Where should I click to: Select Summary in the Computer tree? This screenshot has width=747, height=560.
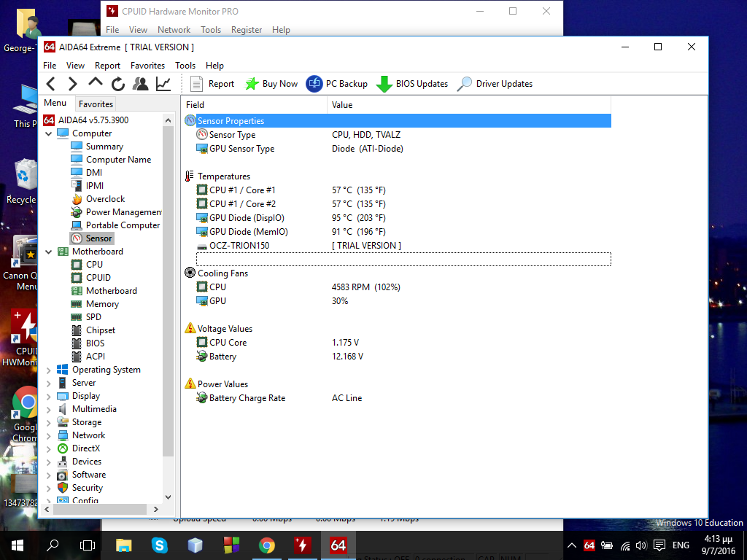click(x=104, y=146)
